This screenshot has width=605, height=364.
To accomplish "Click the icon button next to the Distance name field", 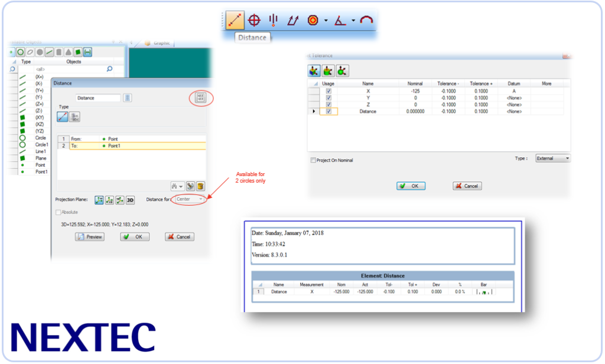I will pos(128,98).
